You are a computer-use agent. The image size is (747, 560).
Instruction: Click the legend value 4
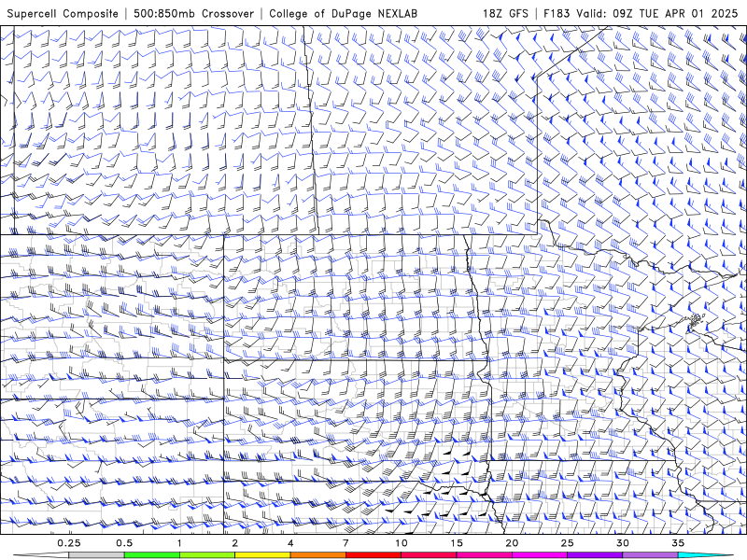pyautogui.click(x=290, y=543)
